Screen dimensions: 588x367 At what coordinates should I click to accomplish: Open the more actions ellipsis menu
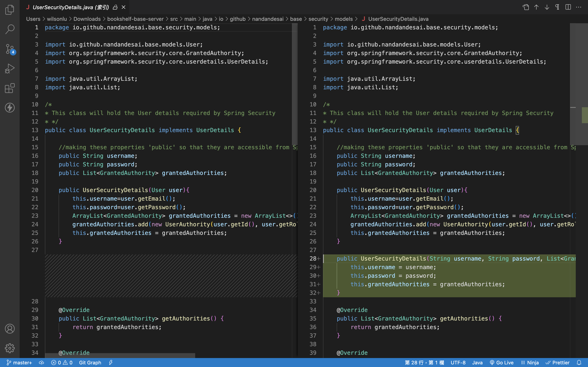579,7
